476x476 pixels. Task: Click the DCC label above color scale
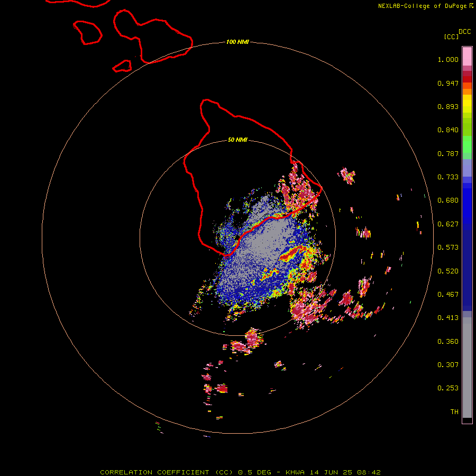pos(464,32)
